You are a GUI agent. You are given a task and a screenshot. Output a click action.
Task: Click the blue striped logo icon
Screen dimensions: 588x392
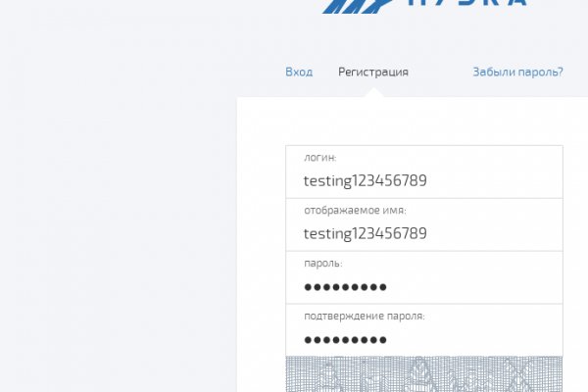[355, 7]
